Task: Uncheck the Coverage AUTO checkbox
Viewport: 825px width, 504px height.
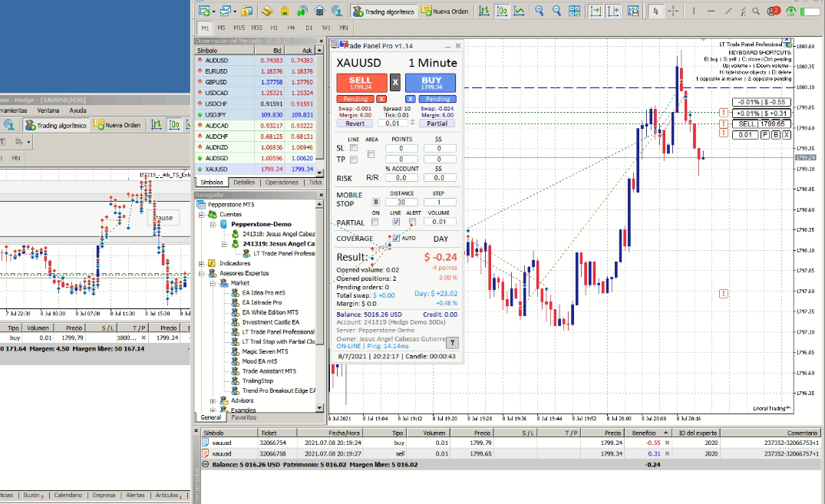Action: click(396, 238)
